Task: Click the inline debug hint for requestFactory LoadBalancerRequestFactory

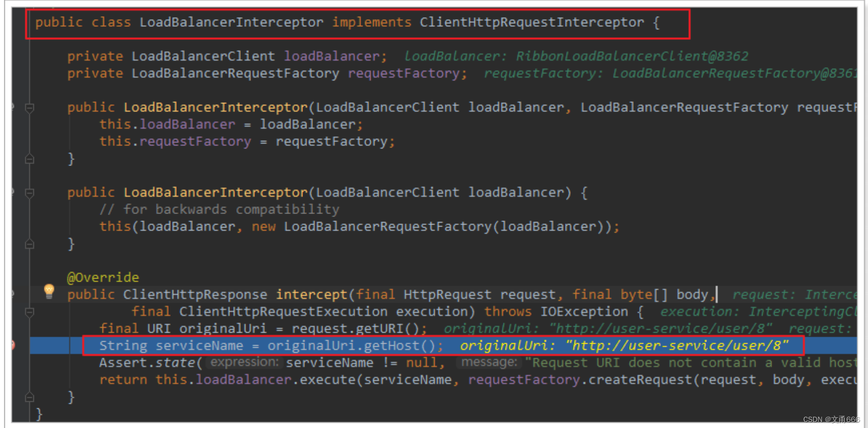Action: (x=670, y=73)
